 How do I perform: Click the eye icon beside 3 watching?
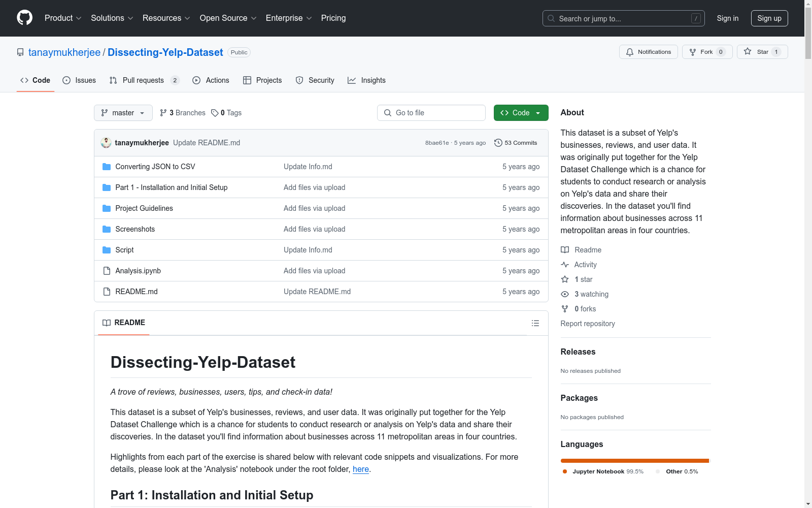(x=565, y=294)
